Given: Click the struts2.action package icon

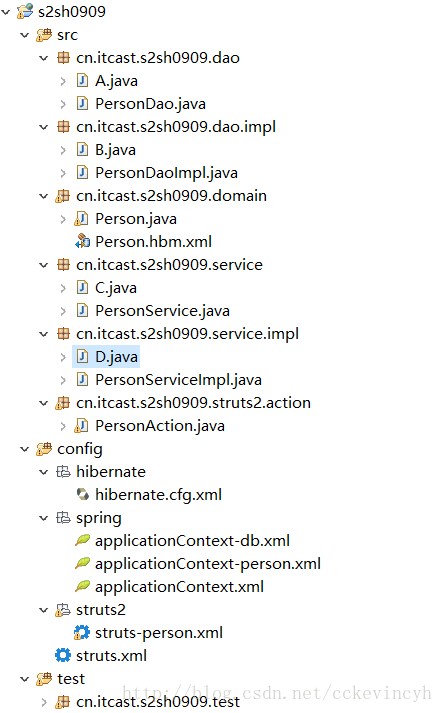Looking at the screenshot, I should (x=63, y=403).
